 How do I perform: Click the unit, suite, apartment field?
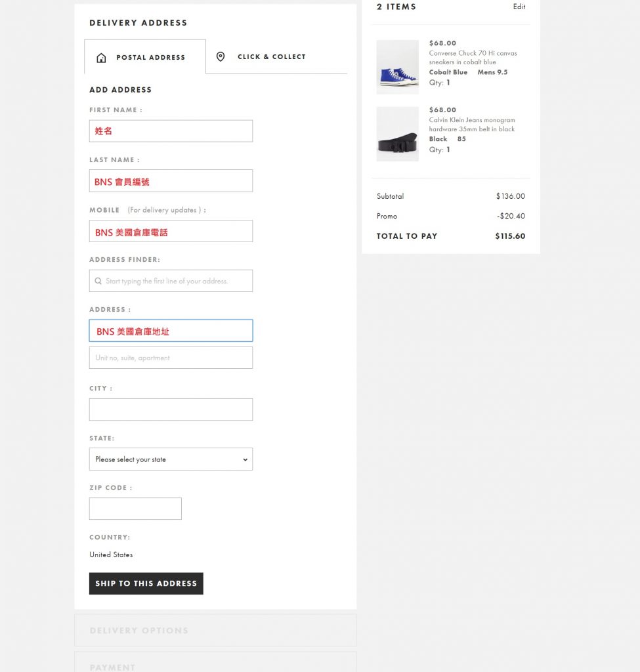click(x=171, y=358)
